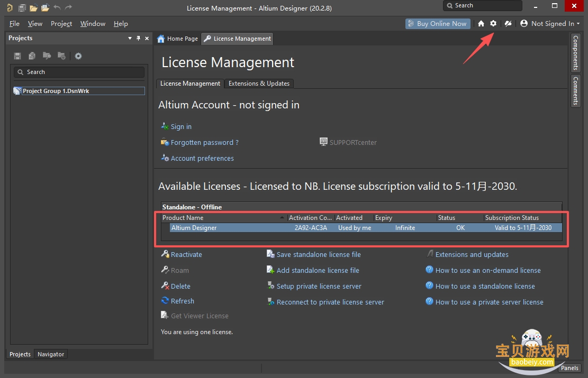Click Buy Online Now button
This screenshot has height=378, width=588.
(x=438, y=24)
